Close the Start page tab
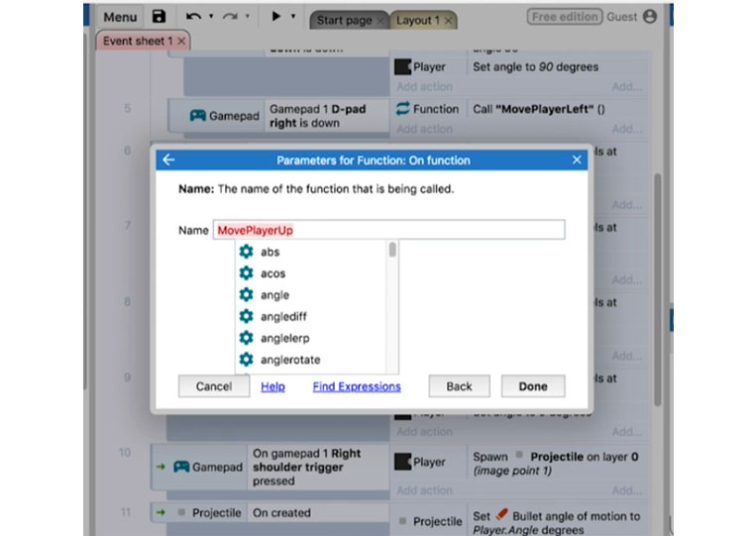The height and width of the screenshot is (536, 756). (380, 21)
